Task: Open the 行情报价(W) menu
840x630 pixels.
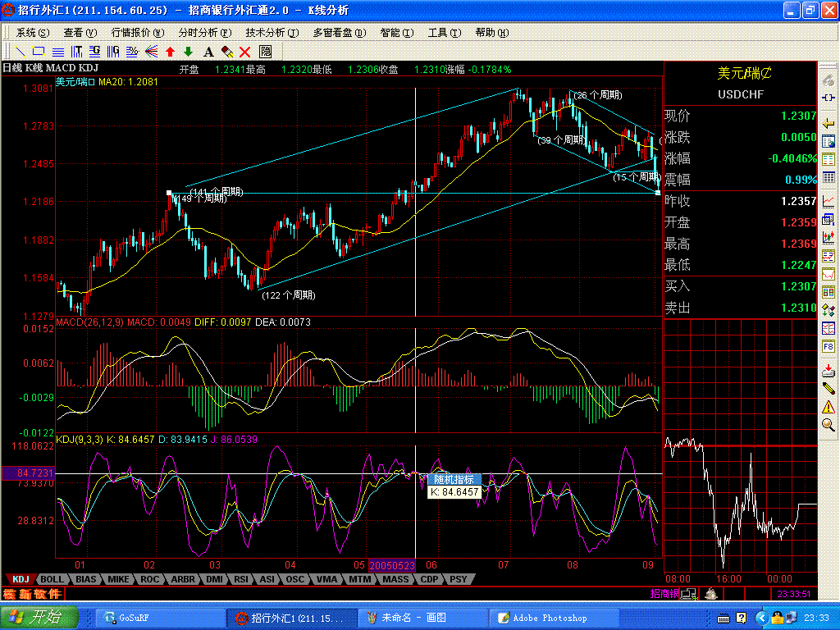Action: [138, 33]
